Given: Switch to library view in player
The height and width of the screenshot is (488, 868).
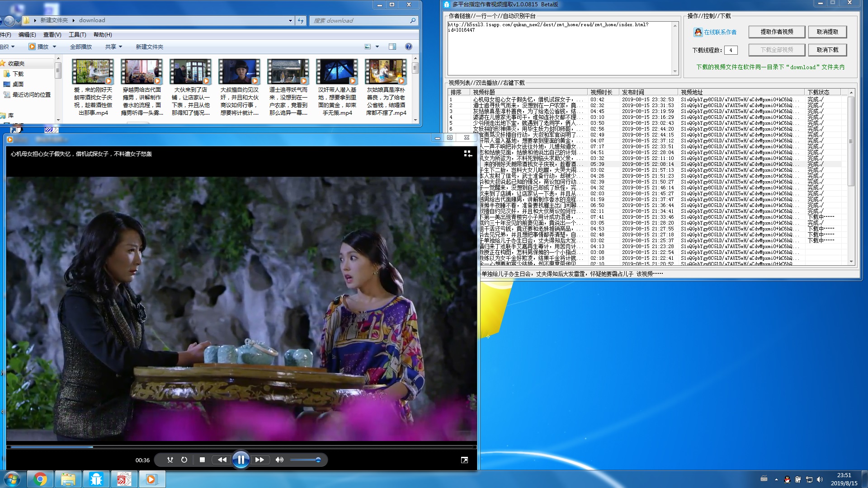Looking at the screenshot, I should point(468,154).
